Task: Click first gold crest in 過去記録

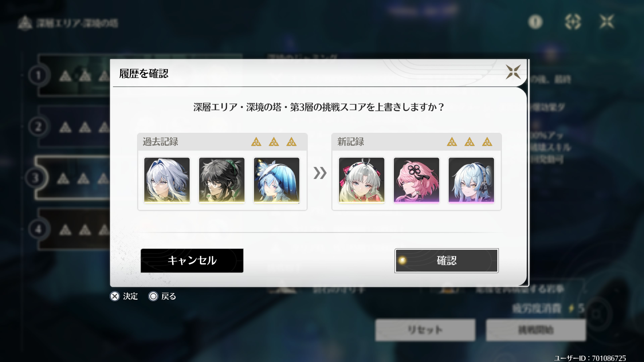Action: [256, 142]
